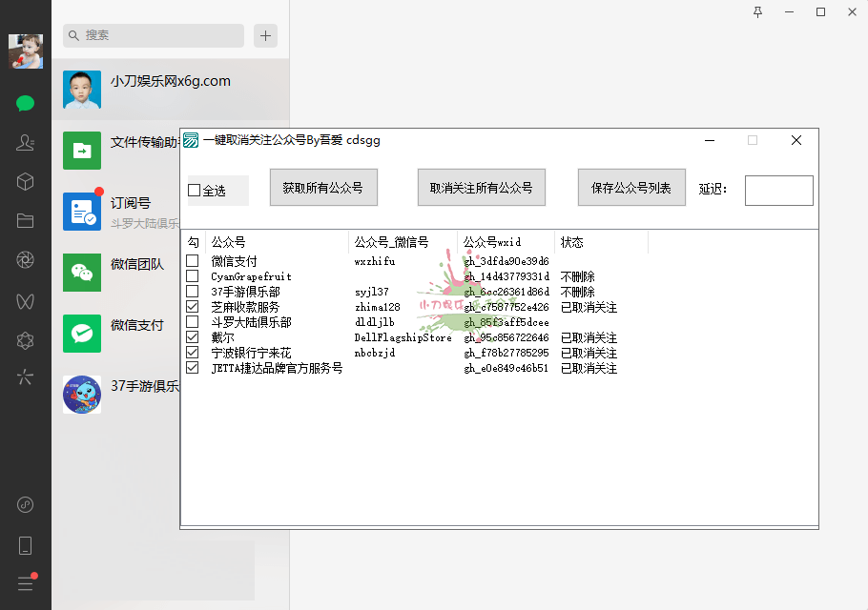Uncheck the 戴尔 row checkbox
This screenshot has width=868, height=610.
tap(193, 337)
